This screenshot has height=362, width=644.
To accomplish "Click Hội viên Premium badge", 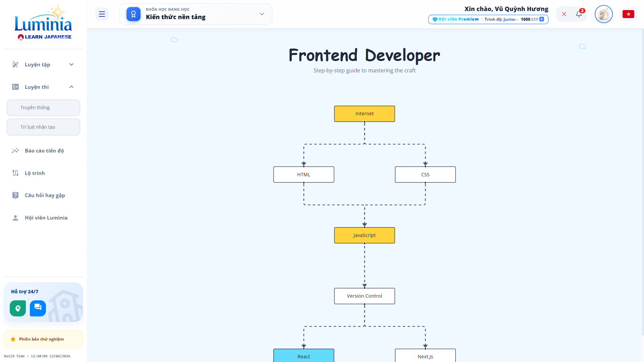I will 456,19.
